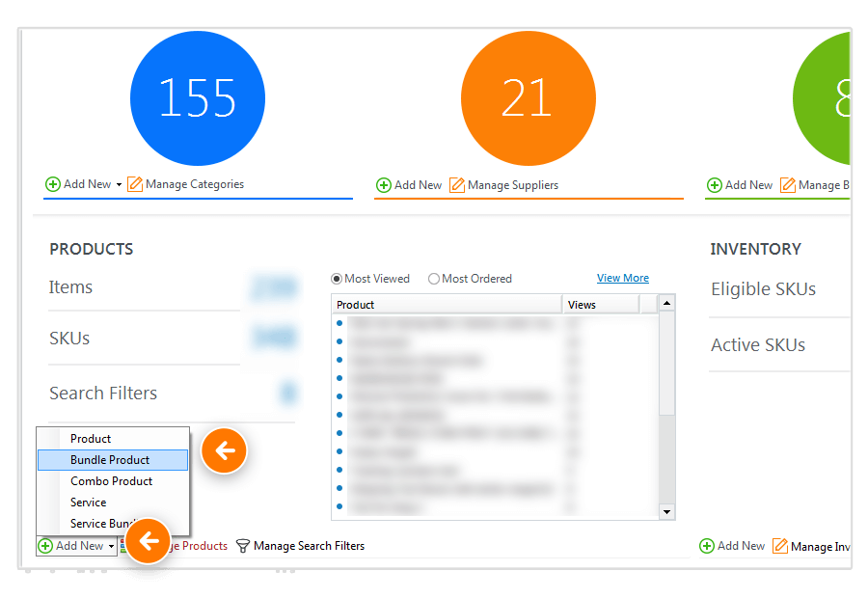868x598 pixels.
Task: Click the Manage Suppliers pencil icon
Action: [457, 185]
